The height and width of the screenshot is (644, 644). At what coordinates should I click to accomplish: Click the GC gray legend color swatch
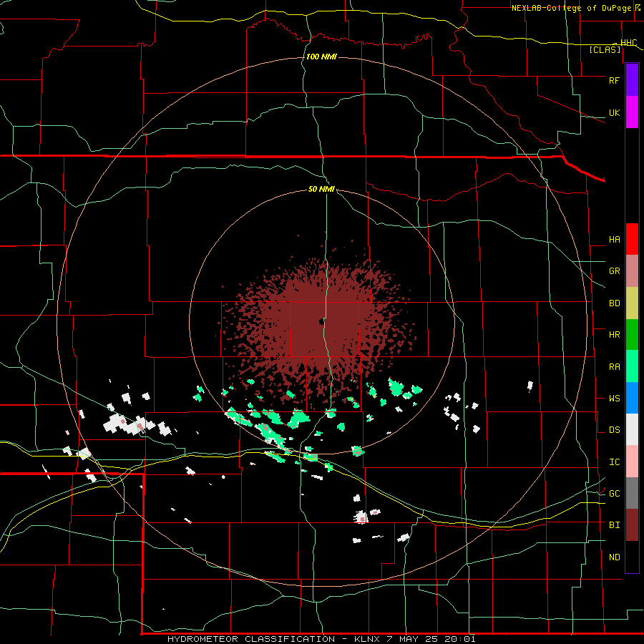(x=632, y=493)
